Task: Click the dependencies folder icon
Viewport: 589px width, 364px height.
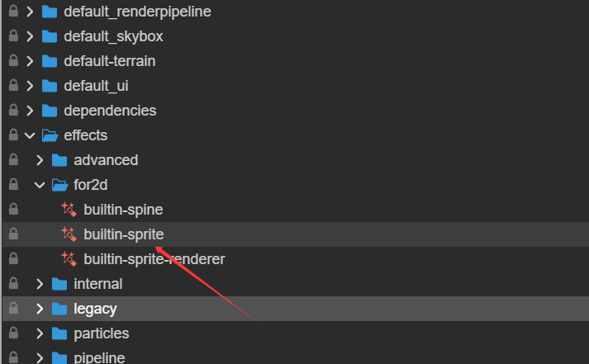Action: tap(50, 111)
